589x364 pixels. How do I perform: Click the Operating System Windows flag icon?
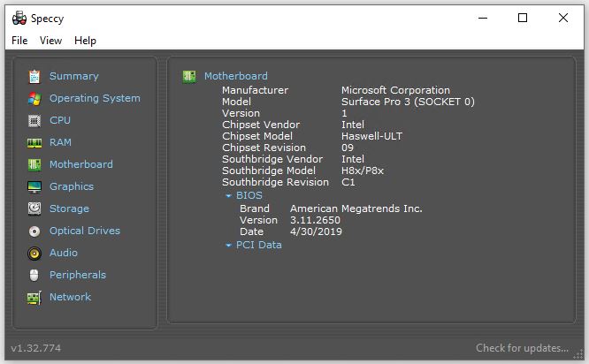coord(34,99)
